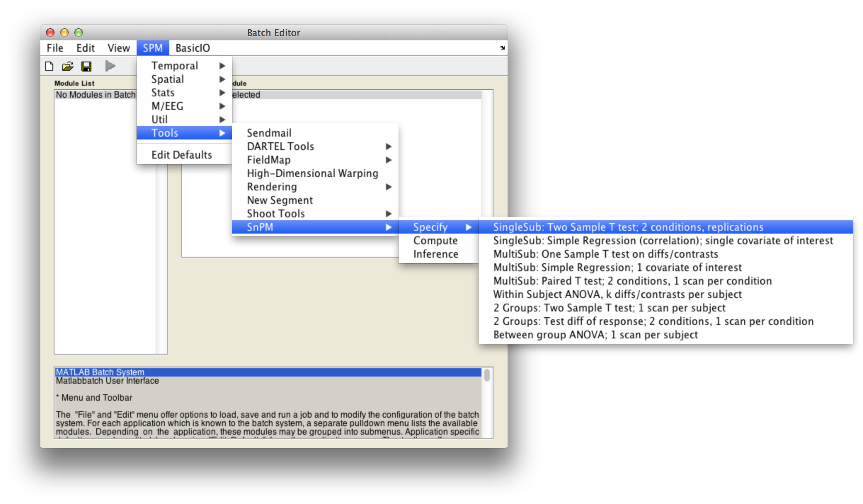Click the '* Menu and Toolbar' help line
The image size is (863, 504).
point(94,398)
